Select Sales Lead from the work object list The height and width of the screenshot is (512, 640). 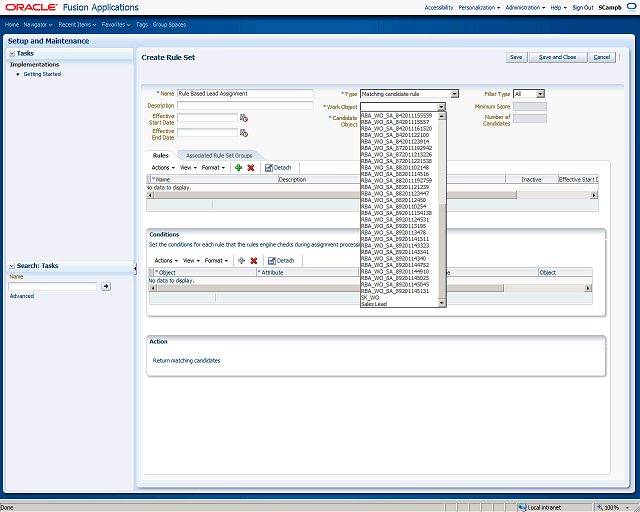coord(399,304)
